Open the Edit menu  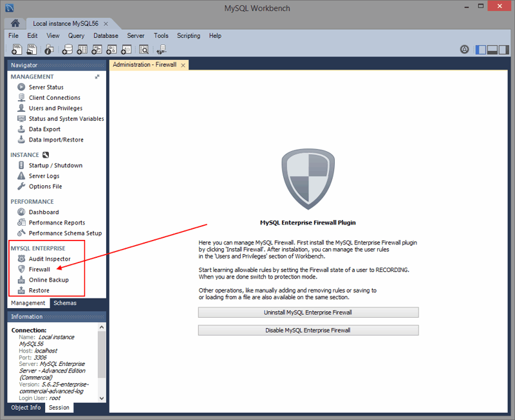[32, 35]
